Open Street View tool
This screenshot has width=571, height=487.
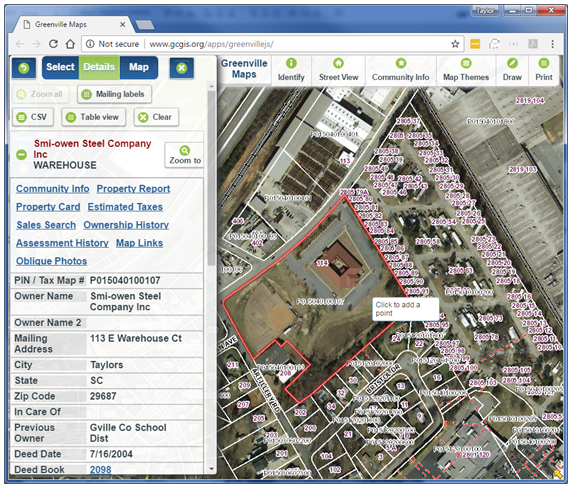coord(339,70)
